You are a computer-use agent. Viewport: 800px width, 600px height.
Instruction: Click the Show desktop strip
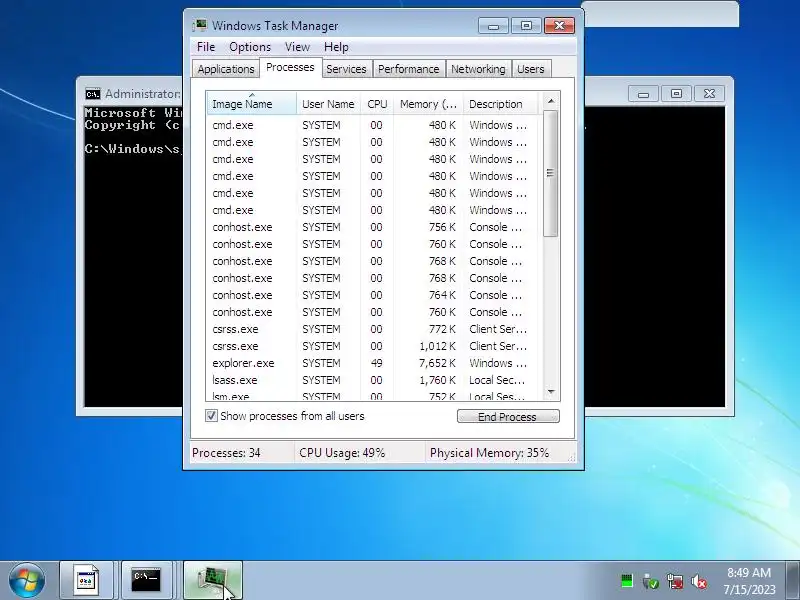point(792,581)
